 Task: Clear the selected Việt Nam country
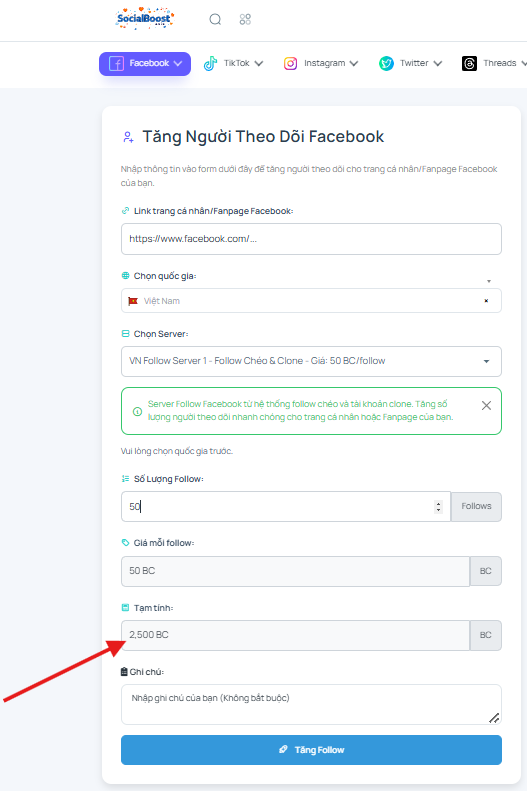(x=486, y=301)
